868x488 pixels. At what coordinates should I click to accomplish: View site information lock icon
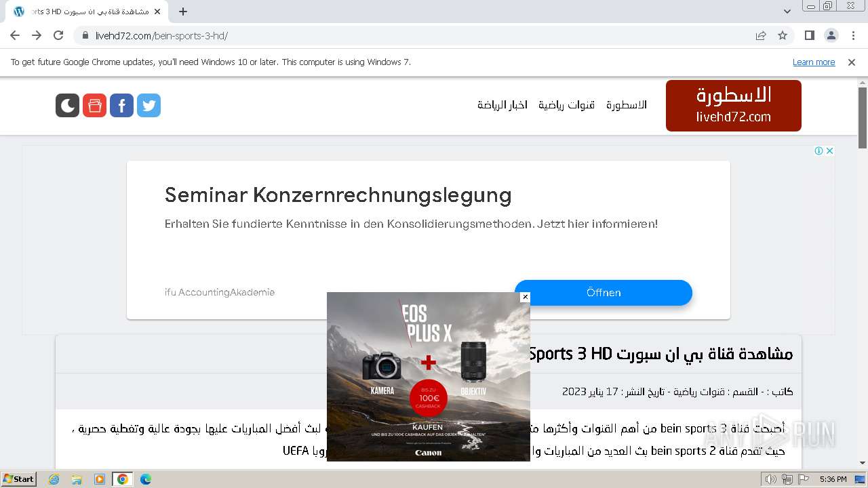[x=85, y=35]
